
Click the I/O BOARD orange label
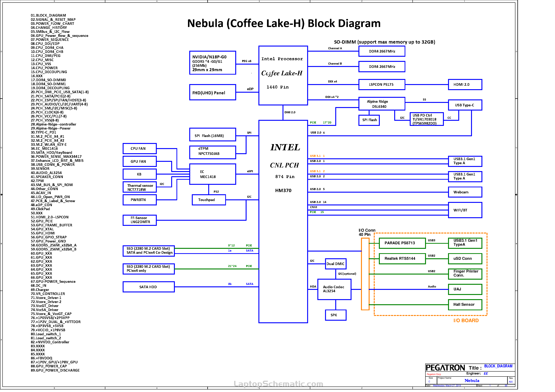(466, 321)
